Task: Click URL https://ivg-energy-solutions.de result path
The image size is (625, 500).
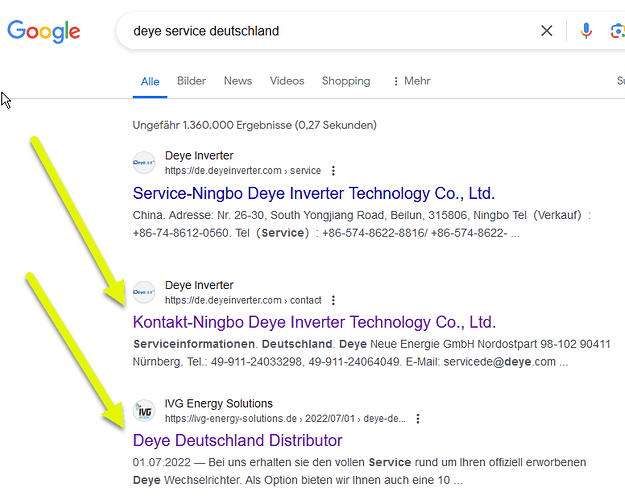Action: [285, 419]
